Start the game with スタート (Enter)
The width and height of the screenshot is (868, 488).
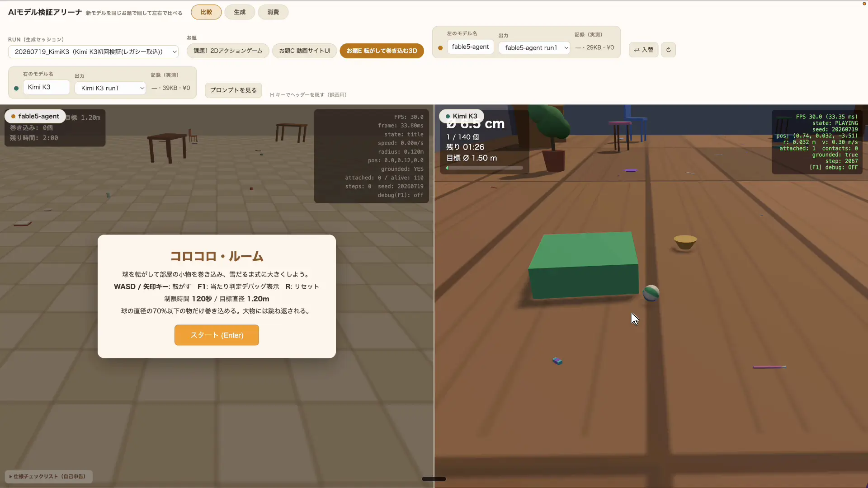[x=217, y=335]
